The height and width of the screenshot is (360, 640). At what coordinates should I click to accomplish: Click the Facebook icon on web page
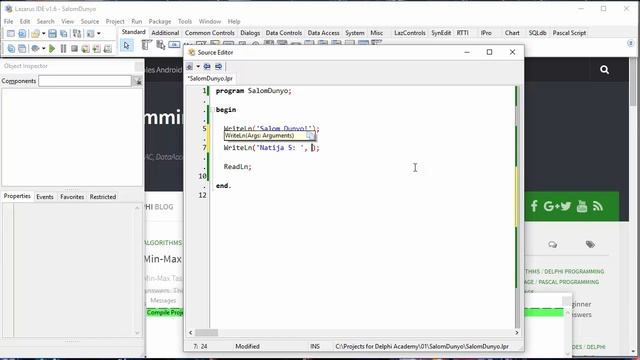(x=534, y=206)
